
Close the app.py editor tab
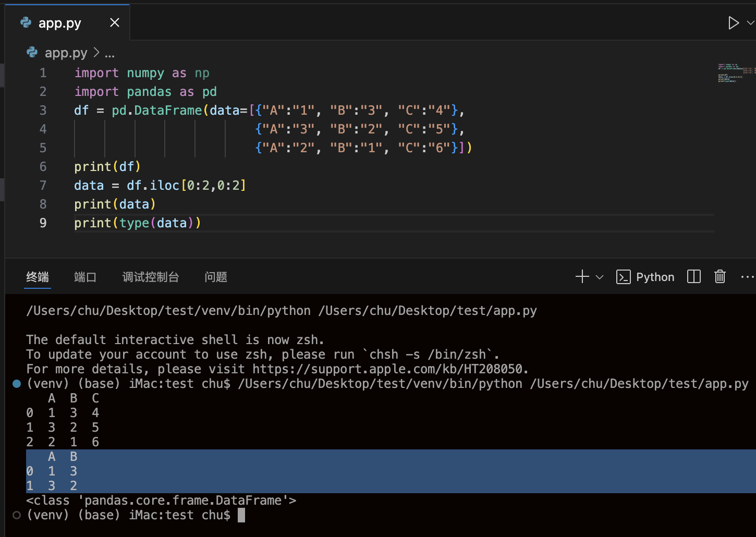click(115, 22)
